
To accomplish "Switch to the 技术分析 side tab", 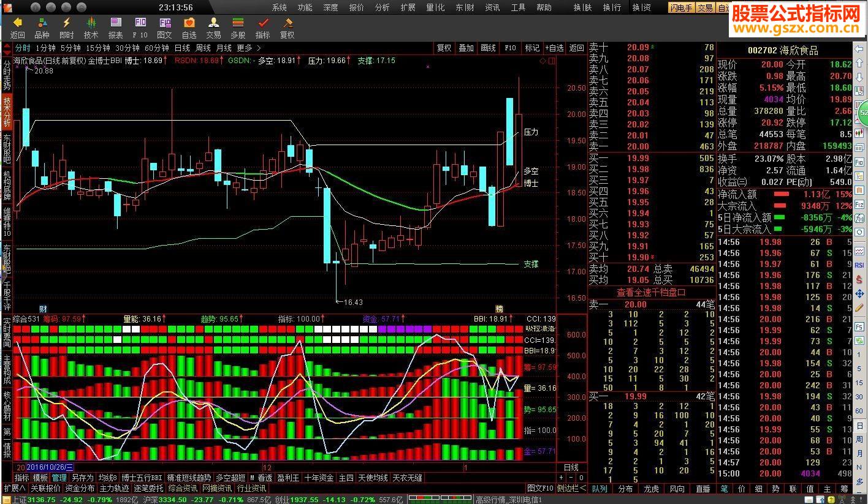I will 7,111.
